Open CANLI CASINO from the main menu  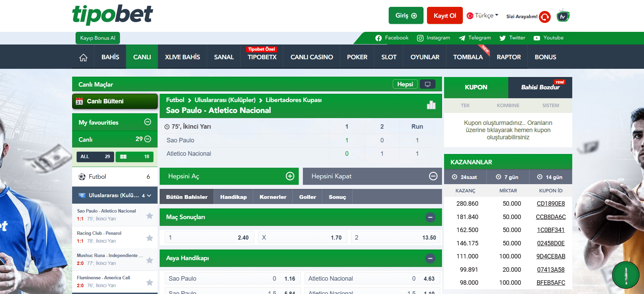pos(311,57)
